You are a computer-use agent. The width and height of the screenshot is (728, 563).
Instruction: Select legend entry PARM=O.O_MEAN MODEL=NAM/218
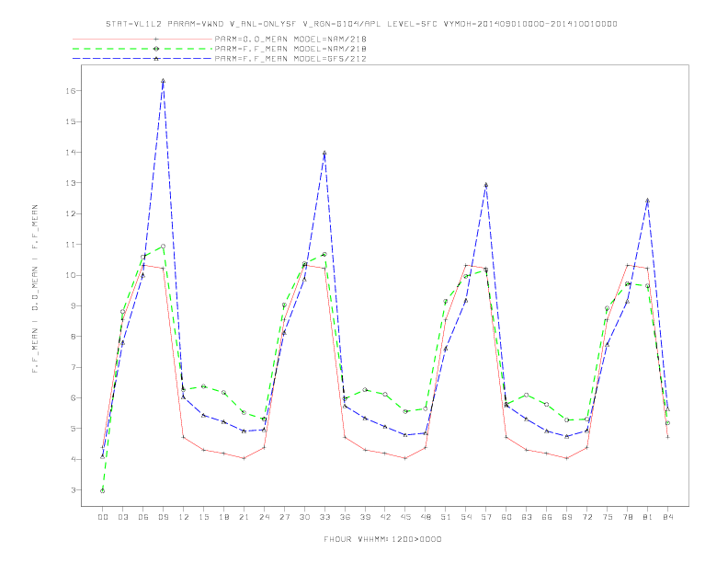(290, 39)
